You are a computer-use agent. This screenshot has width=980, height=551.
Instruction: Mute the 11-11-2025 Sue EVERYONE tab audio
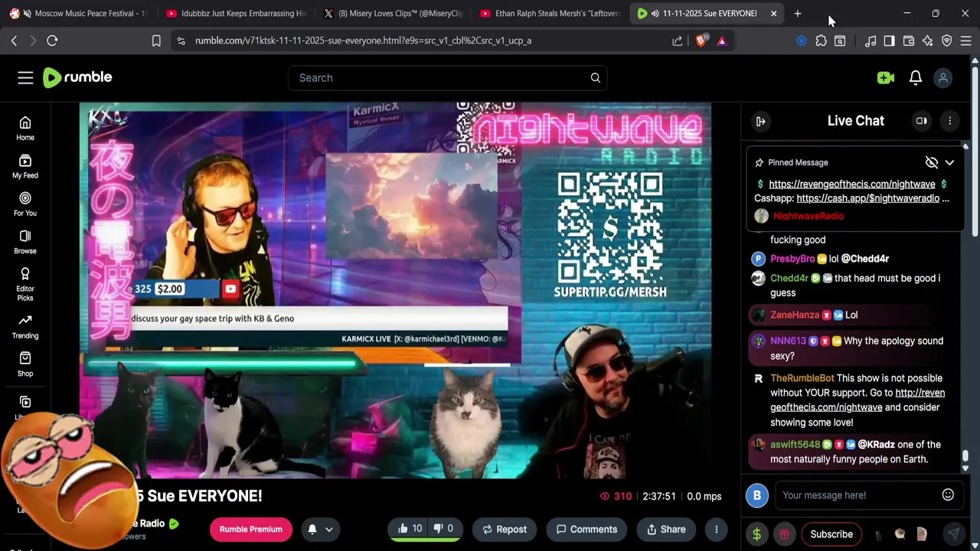point(655,13)
